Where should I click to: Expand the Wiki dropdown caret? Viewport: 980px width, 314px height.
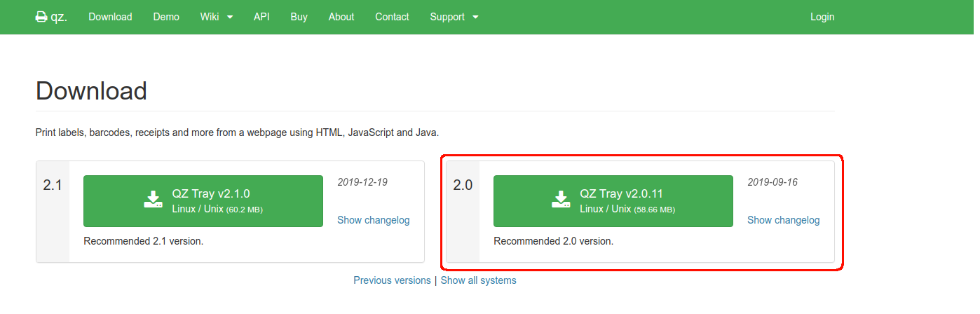click(230, 18)
